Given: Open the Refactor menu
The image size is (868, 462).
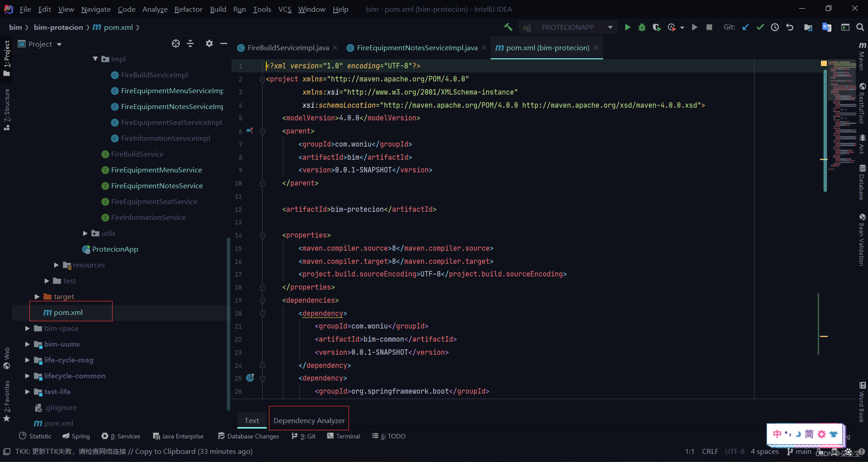Looking at the screenshot, I should (188, 9).
